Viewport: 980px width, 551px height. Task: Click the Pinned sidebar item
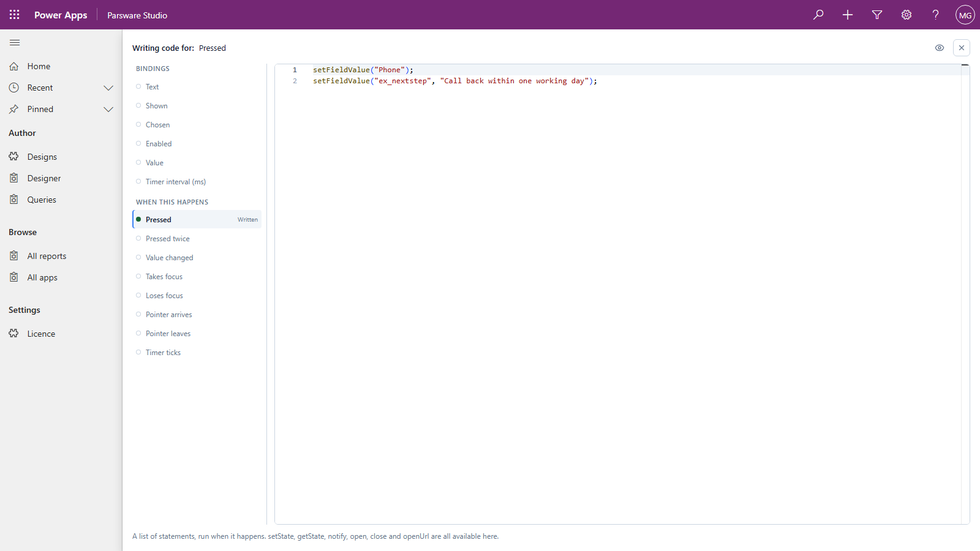point(61,109)
